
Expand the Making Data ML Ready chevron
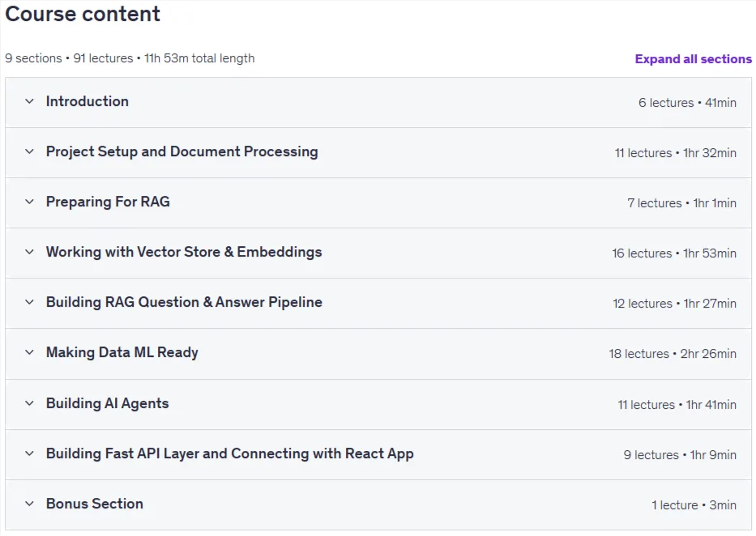coord(29,352)
